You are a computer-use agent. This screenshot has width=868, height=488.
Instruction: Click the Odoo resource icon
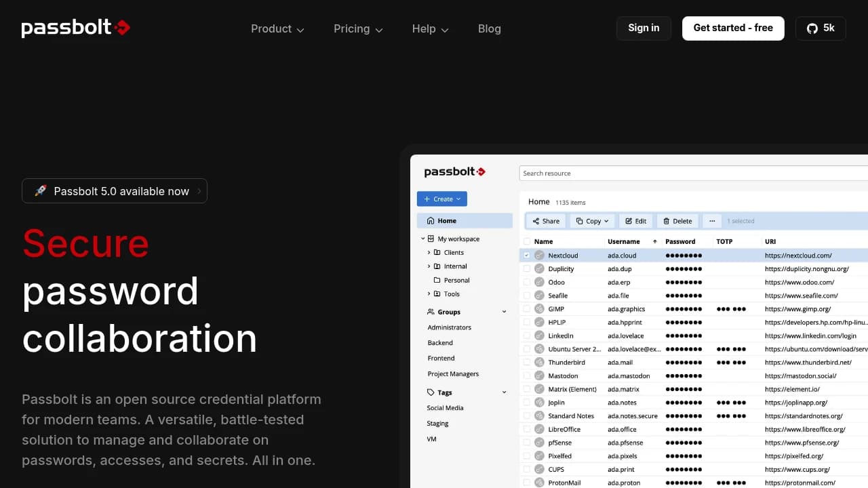[540, 282]
